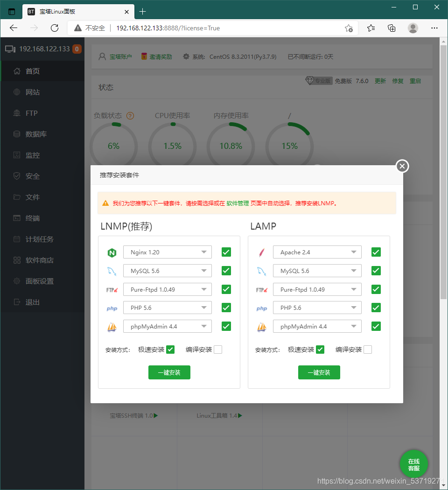Click the 内存使用率 10.8% gauge

tap(231, 145)
